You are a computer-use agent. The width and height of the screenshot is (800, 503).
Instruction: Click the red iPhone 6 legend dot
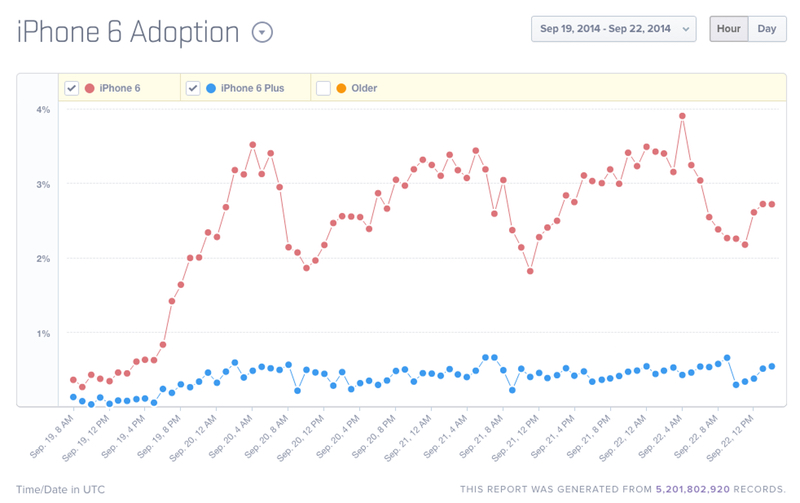pos(90,88)
